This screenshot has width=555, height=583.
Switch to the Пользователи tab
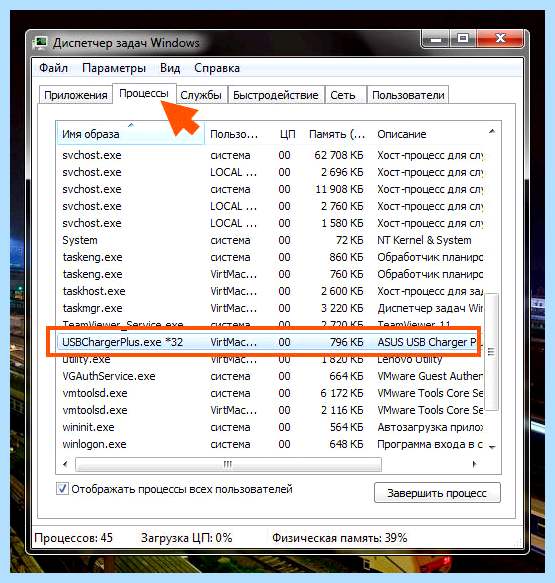coord(408,95)
